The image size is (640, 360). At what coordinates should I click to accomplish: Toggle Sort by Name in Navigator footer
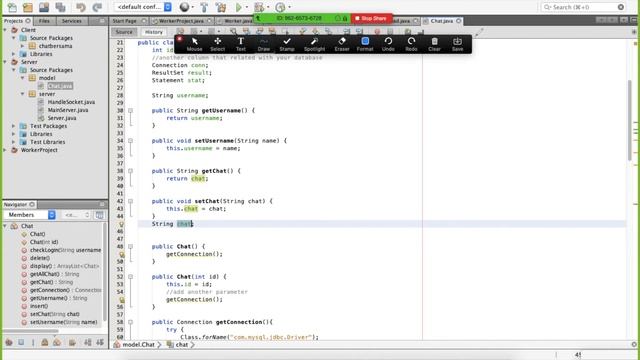[x=87, y=342]
